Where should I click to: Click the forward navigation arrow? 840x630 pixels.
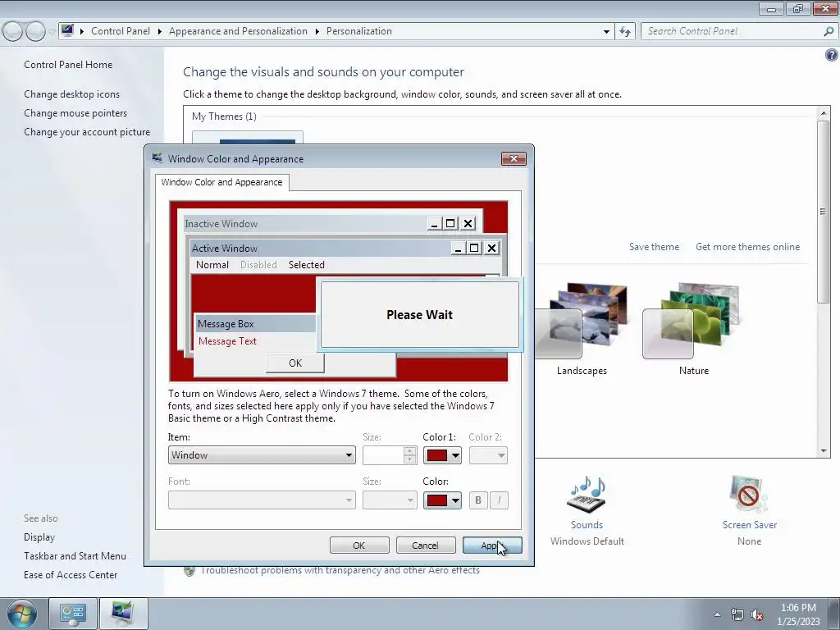coord(35,31)
